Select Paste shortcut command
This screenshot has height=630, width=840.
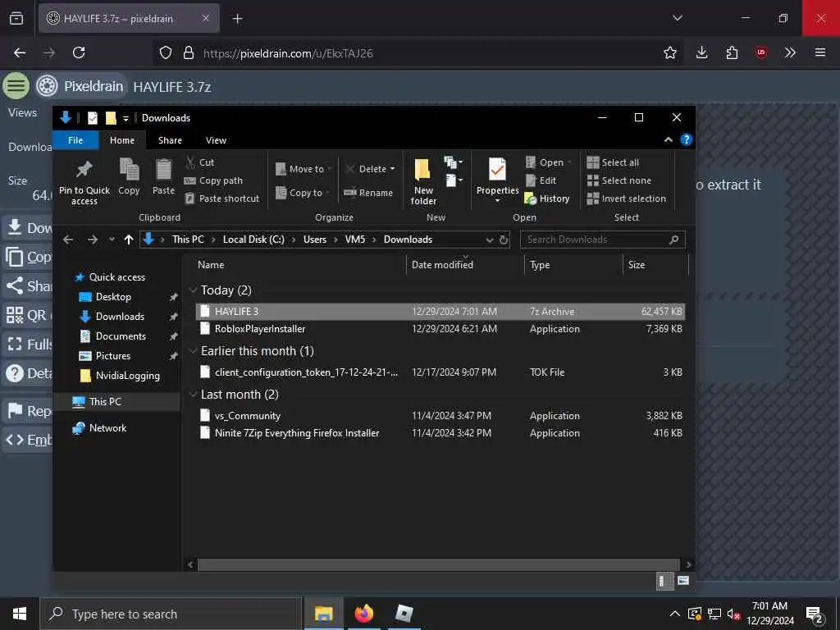click(x=222, y=199)
